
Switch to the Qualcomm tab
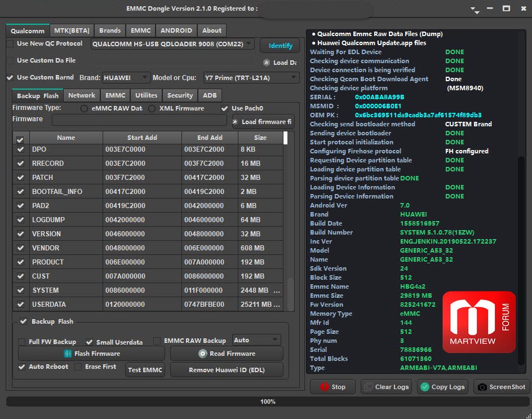pos(28,31)
